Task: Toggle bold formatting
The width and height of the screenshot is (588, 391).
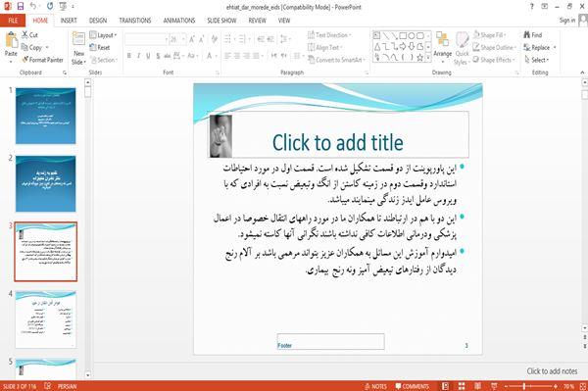Action: [x=129, y=56]
